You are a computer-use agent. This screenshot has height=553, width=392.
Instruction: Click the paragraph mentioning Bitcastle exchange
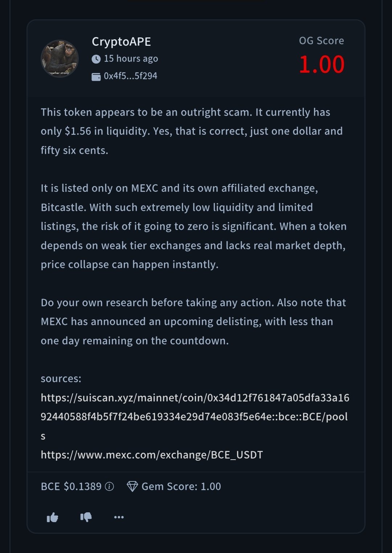[x=193, y=226]
